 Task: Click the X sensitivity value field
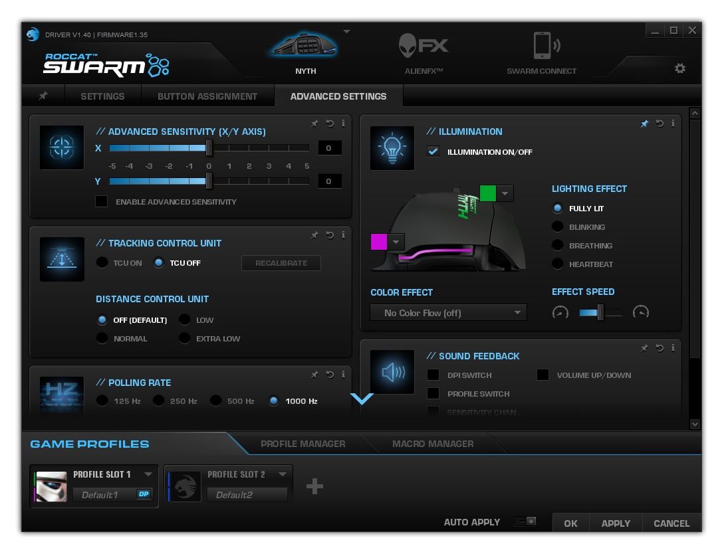pos(330,148)
